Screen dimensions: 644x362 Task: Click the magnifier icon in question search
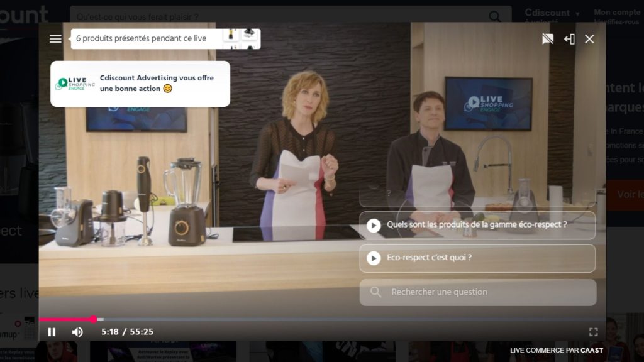[376, 292]
